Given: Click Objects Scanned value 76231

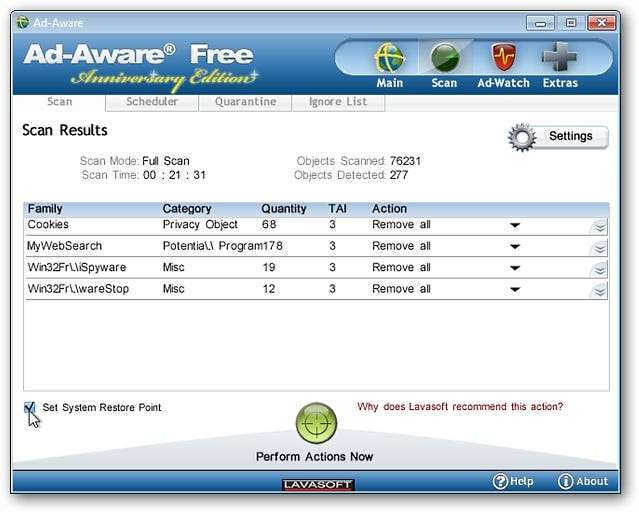Looking at the screenshot, I should point(405,161).
